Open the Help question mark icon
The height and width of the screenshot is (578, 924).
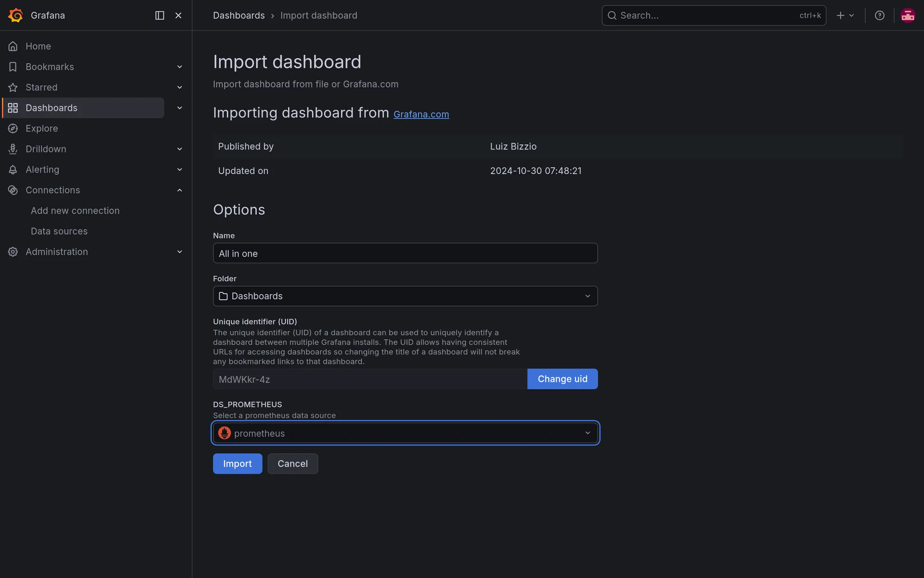tap(880, 15)
